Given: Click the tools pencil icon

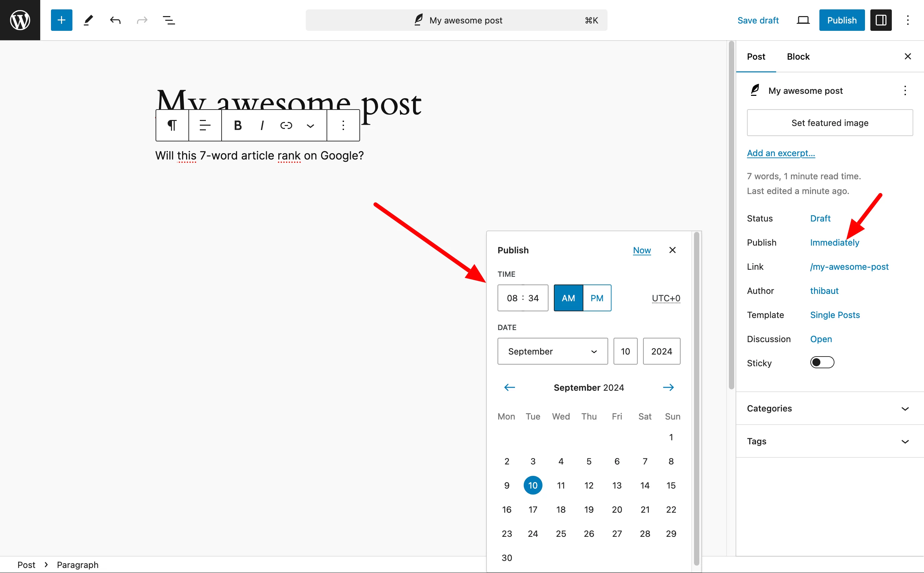Looking at the screenshot, I should 88,20.
